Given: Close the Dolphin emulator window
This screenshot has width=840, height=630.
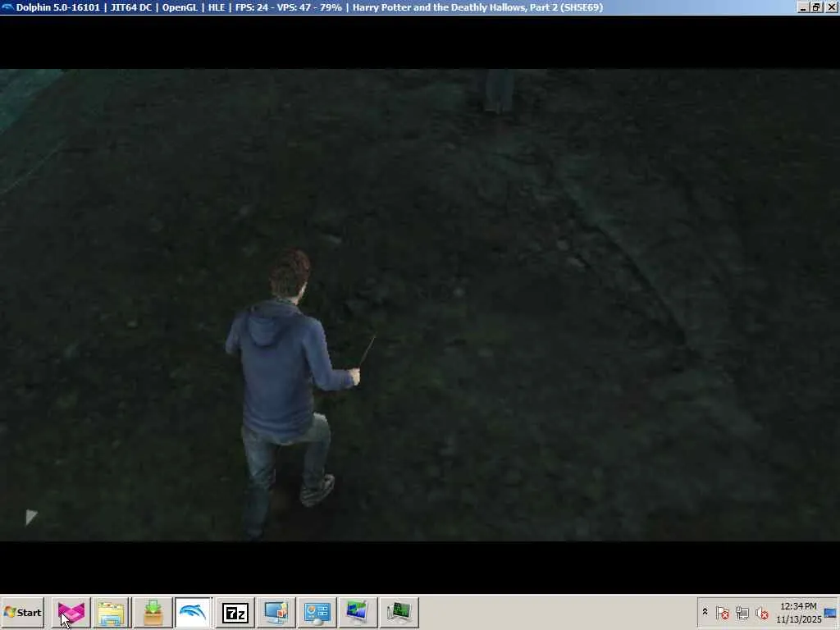Looking at the screenshot, I should pyautogui.click(x=831, y=7).
